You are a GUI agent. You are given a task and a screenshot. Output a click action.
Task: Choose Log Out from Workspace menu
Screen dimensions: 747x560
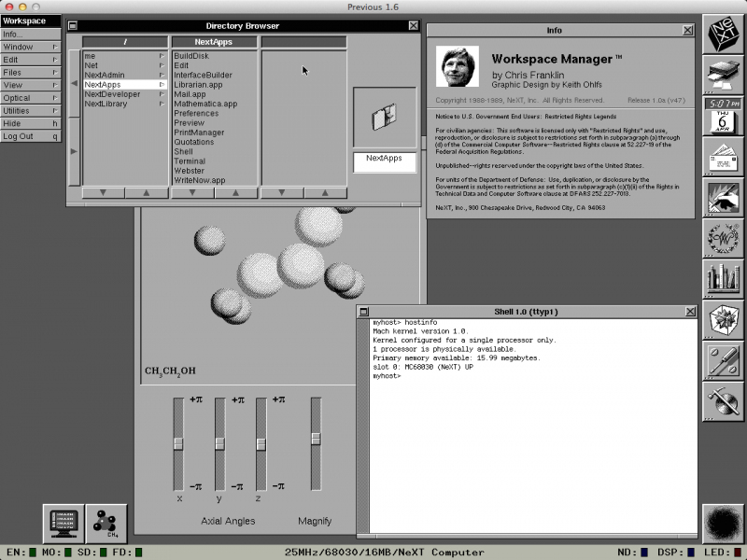click(31, 136)
